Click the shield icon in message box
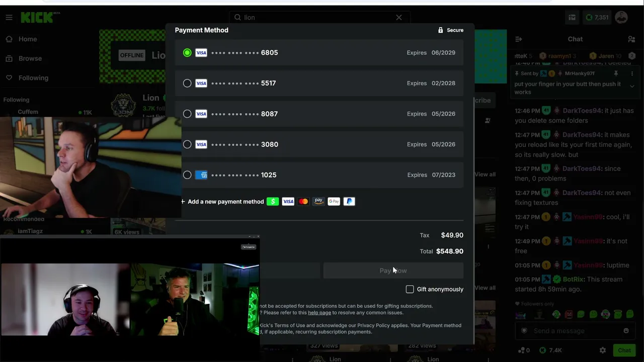 click(x=524, y=331)
